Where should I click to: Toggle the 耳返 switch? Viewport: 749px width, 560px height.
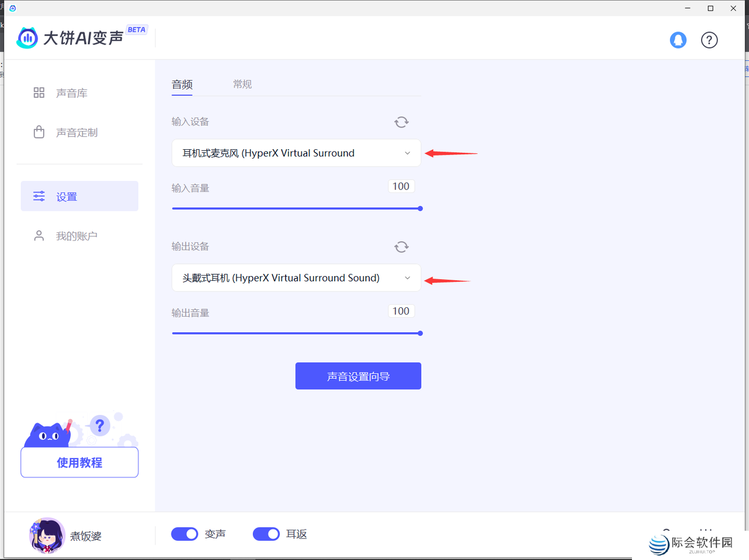(266, 534)
